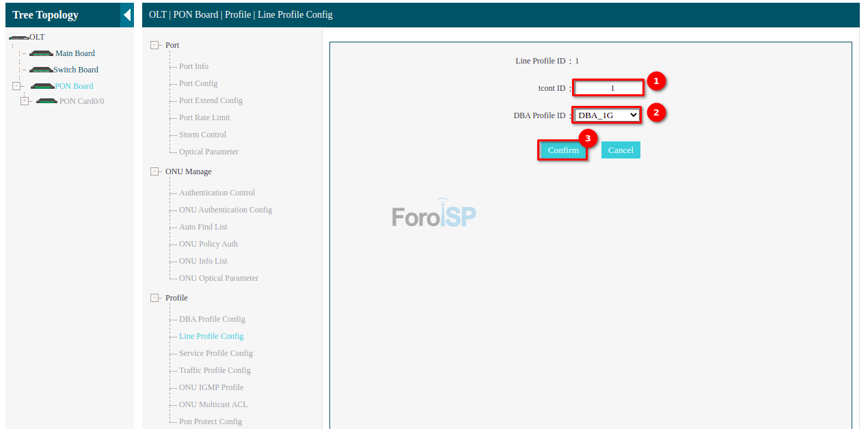Open DBA Profile Config page
868x429 pixels.
[212, 319]
